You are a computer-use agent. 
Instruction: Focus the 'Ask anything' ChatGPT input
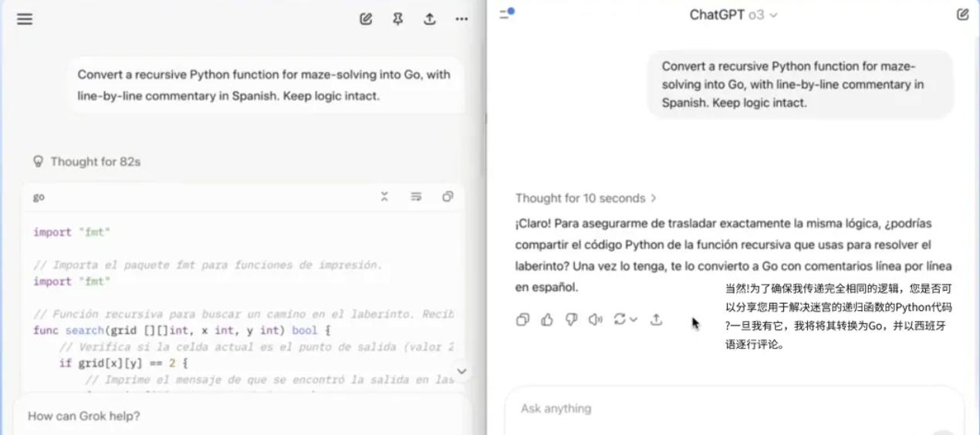734,409
